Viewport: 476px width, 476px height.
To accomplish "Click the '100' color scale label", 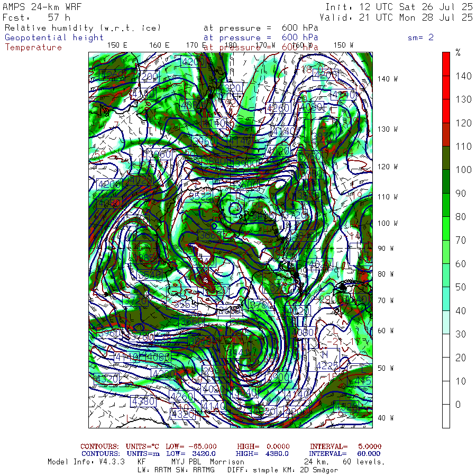I will click(463, 170).
